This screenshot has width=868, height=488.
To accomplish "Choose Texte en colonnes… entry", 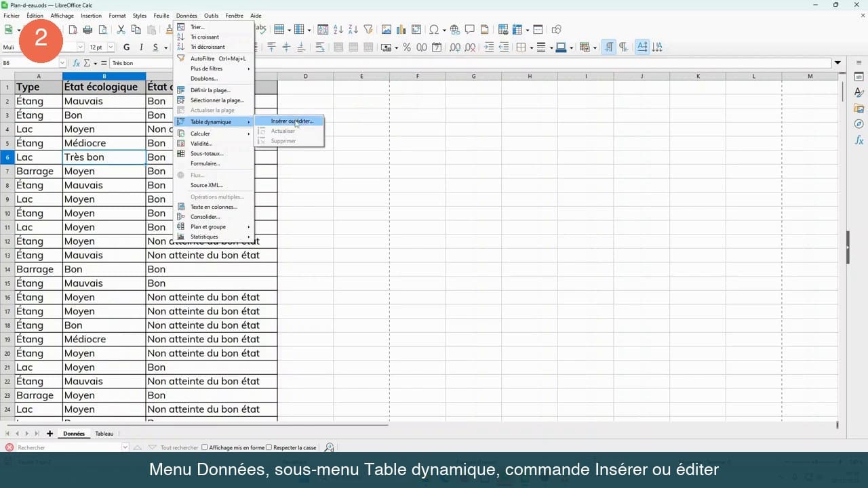I will (214, 207).
